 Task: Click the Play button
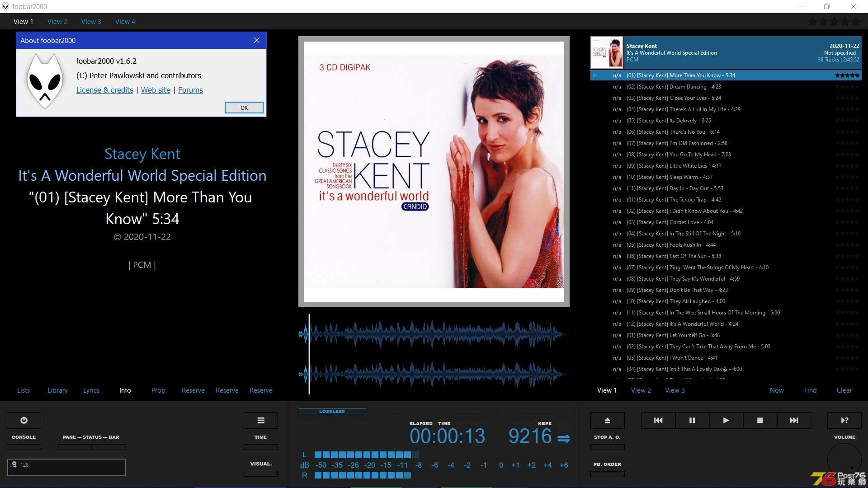point(726,420)
